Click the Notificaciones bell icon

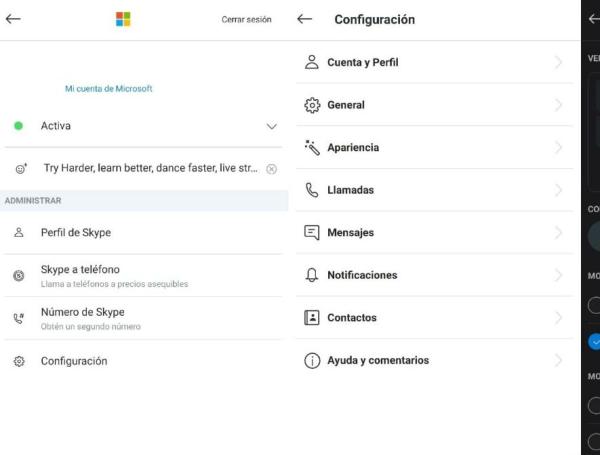pyautogui.click(x=312, y=275)
